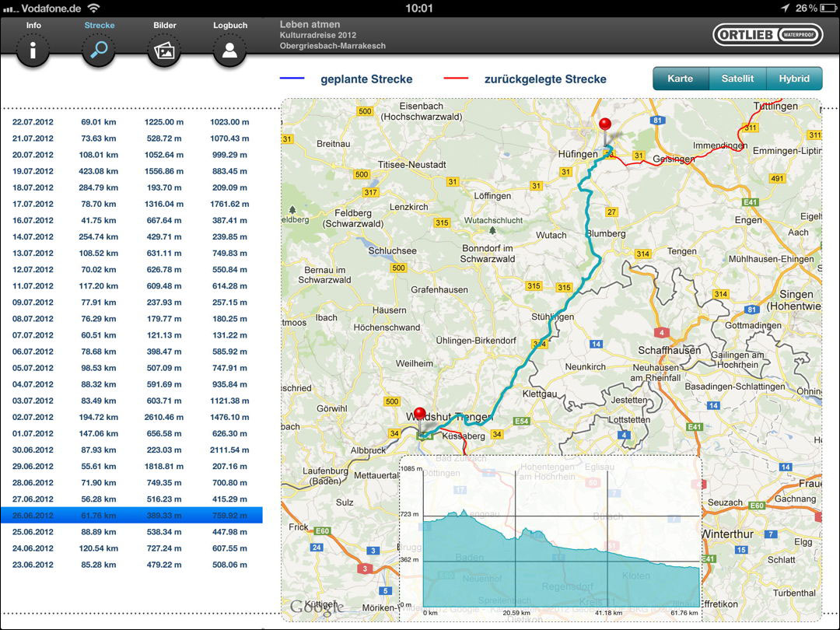The image size is (840, 630).
Task: Select the 03.07.2012 route row
Action: tap(131, 401)
